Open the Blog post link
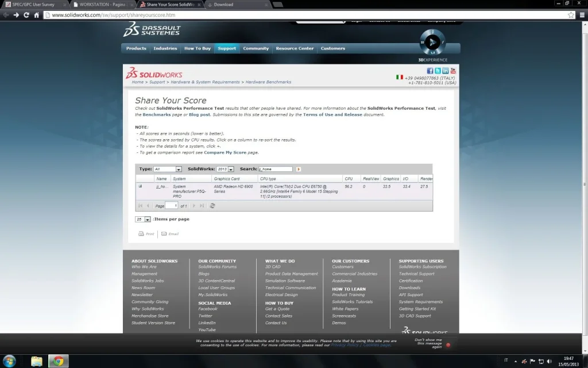 [199, 115]
